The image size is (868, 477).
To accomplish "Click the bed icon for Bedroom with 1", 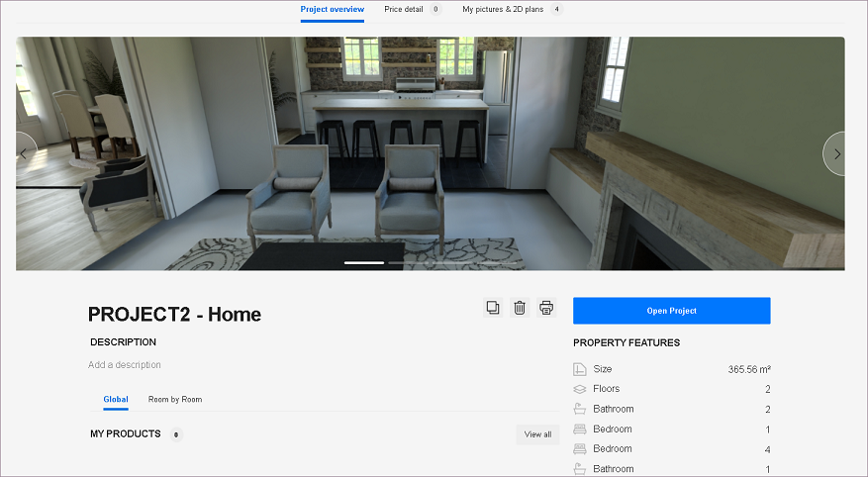I will point(580,429).
